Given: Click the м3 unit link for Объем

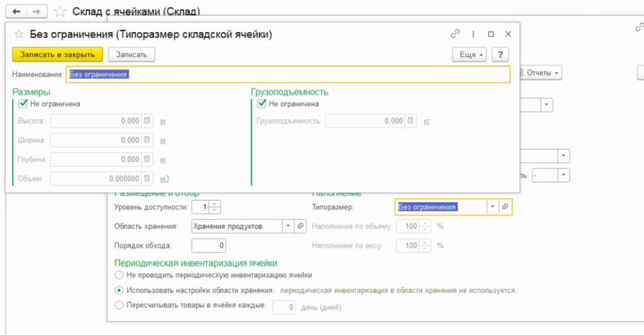Looking at the screenshot, I should pyautogui.click(x=165, y=179).
